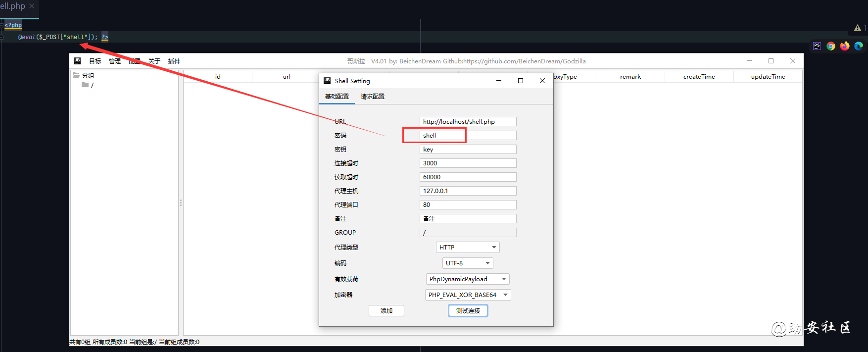The image size is (868, 352).
Task: Click the URL field with localhost/shell.php
Action: [x=468, y=121]
